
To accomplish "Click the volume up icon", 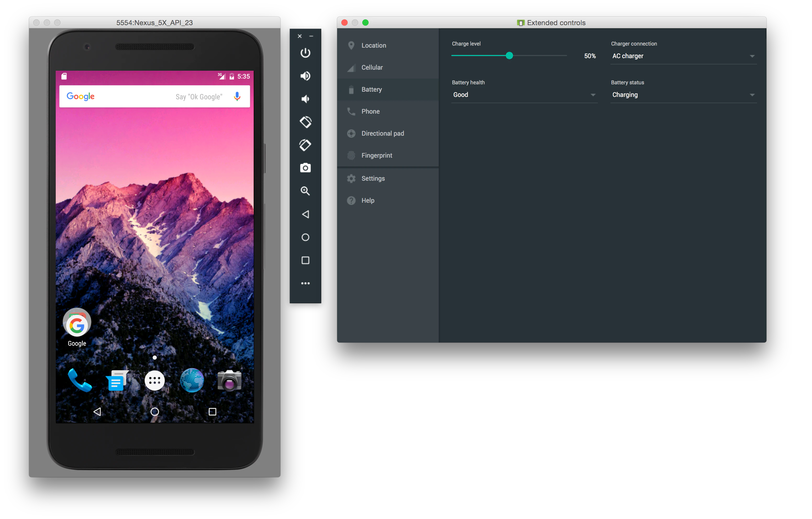I will (x=305, y=76).
